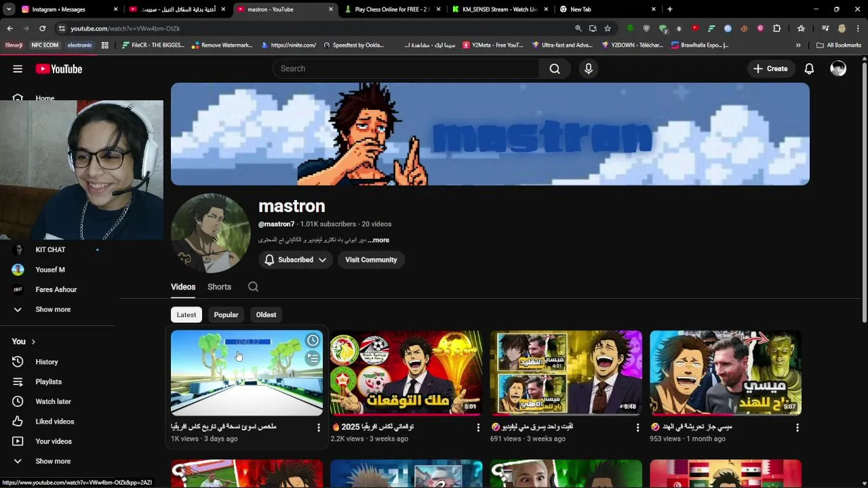Expand Show more under You section

(52, 461)
